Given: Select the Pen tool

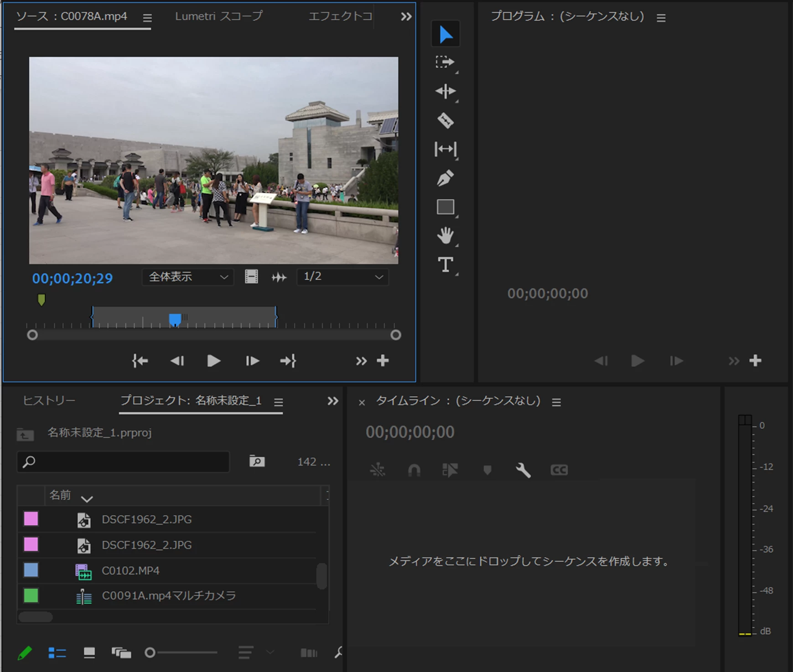Looking at the screenshot, I should pos(446,178).
